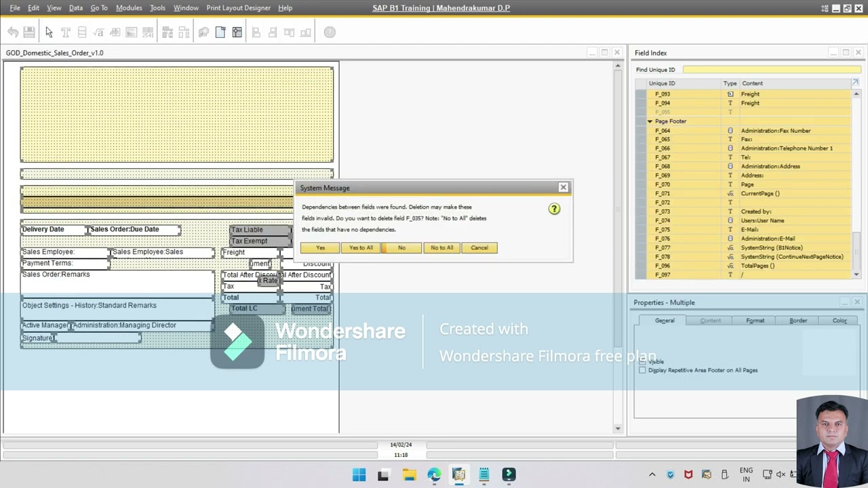Screen dimensions: 868x488
Task: Click the Windows Security tray icon
Action: click(671, 474)
